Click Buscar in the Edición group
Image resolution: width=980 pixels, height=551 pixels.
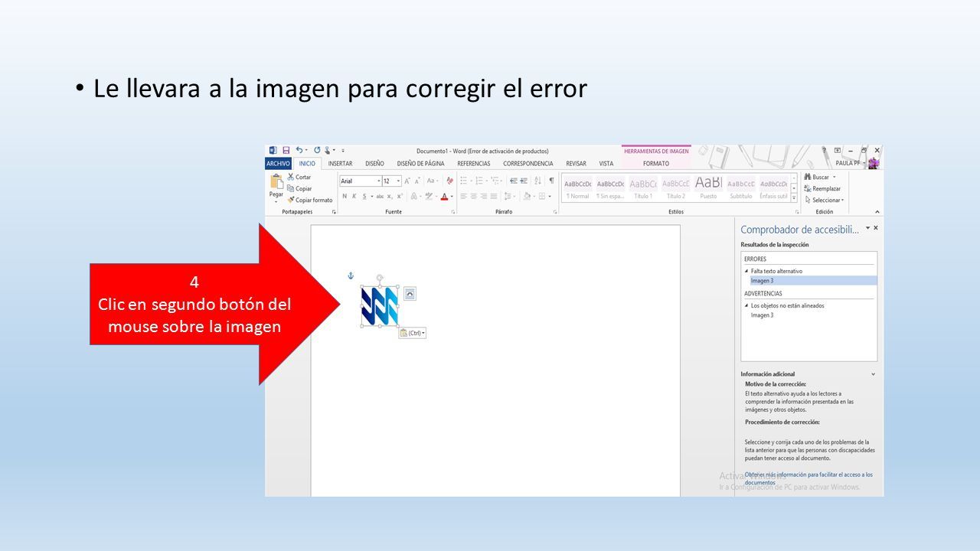(x=819, y=177)
